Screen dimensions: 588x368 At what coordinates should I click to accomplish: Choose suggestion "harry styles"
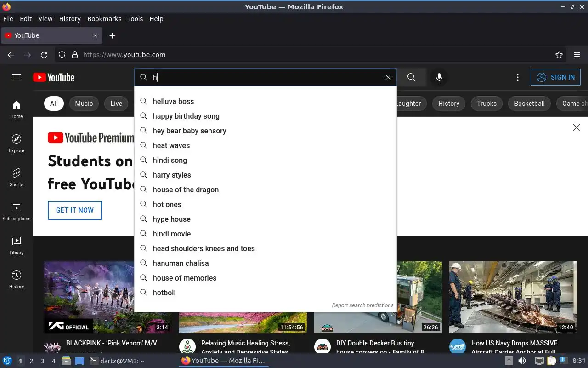(x=266, y=175)
